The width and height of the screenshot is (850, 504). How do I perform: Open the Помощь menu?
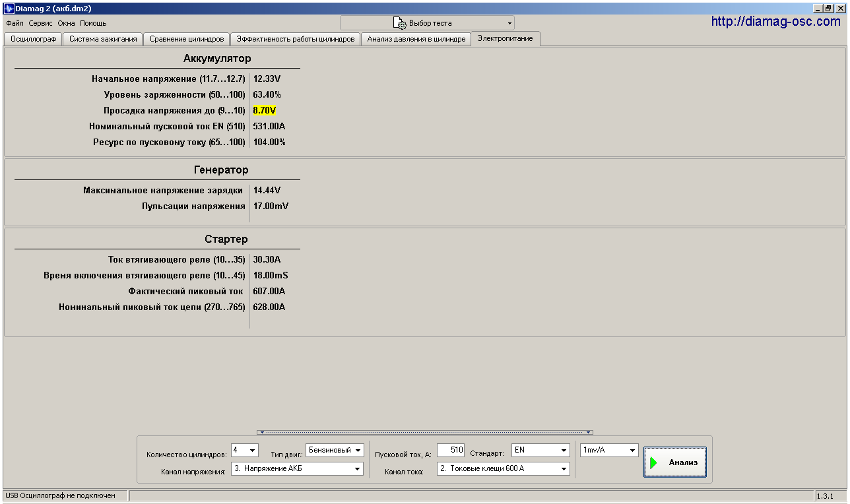coord(93,23)
